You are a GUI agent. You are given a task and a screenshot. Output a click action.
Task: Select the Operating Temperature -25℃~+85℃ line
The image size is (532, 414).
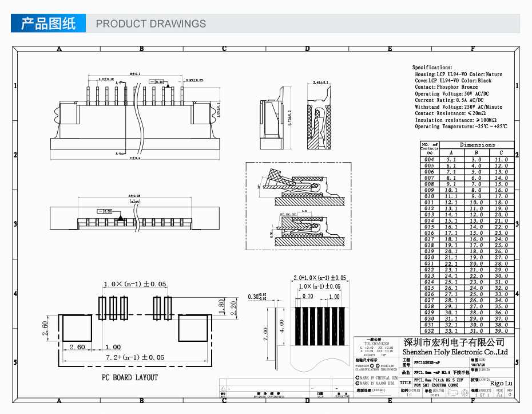[x=460, y=127]
